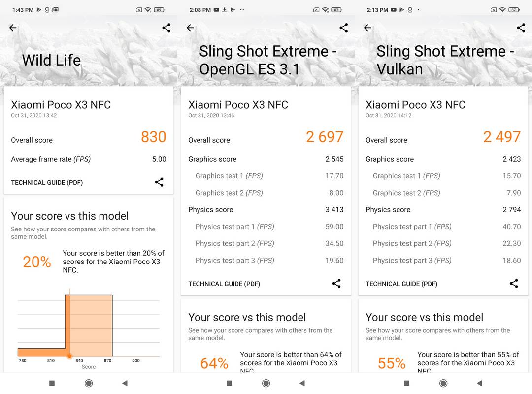The image size is (532, 394).
Task: Go back from Sling Shot Extreme Vulkan screen
Action: click(x=367, y=28)
